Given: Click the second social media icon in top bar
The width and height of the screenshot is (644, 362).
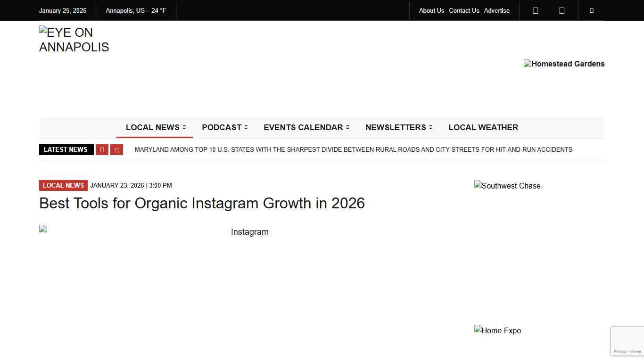Looking at the screenshot, I should coord(562,10).
